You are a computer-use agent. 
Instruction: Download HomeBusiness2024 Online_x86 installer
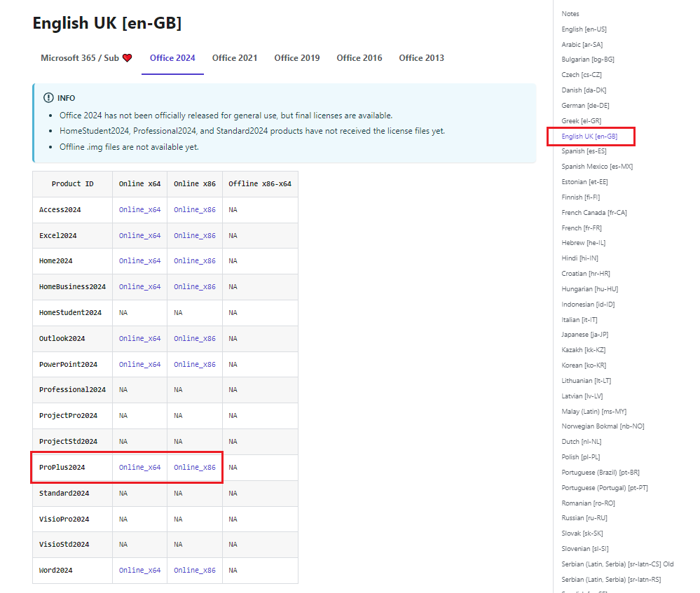click(x=195, y=287)
